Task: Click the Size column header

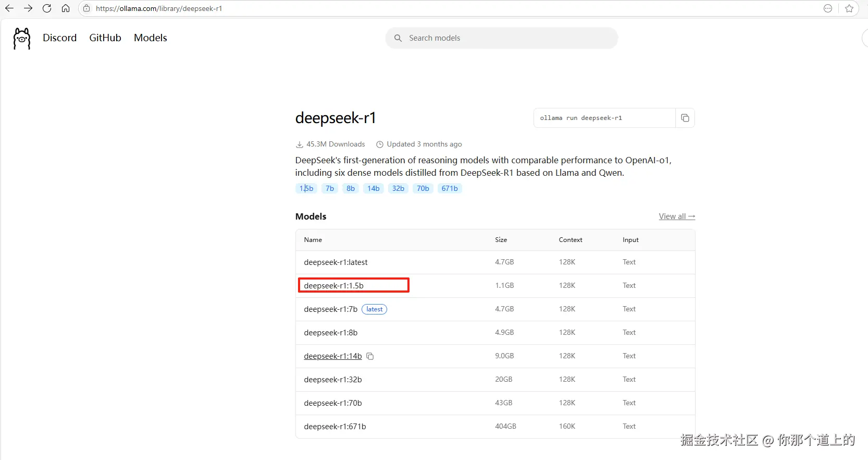Action: (x=501, y=240)
